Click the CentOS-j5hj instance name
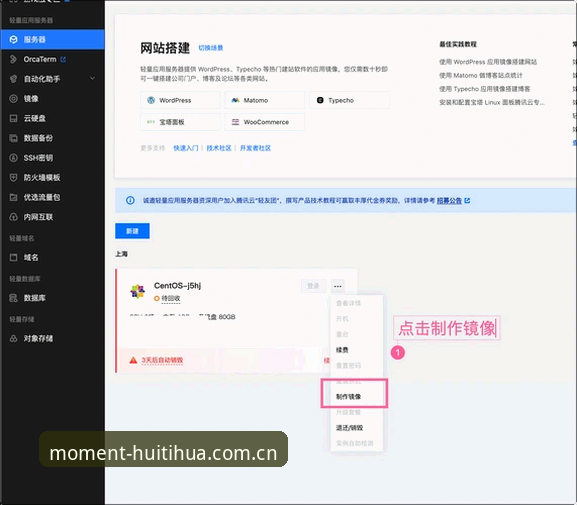This screenshot has width=577, height=505. [x=177, y=285]
